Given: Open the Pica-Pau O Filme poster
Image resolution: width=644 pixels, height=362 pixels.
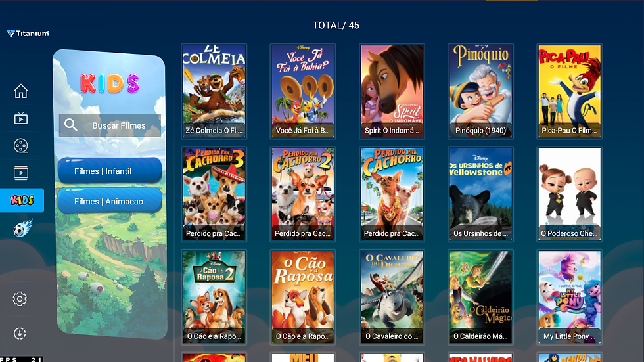Looking at the screenshot, I should 569,91.
